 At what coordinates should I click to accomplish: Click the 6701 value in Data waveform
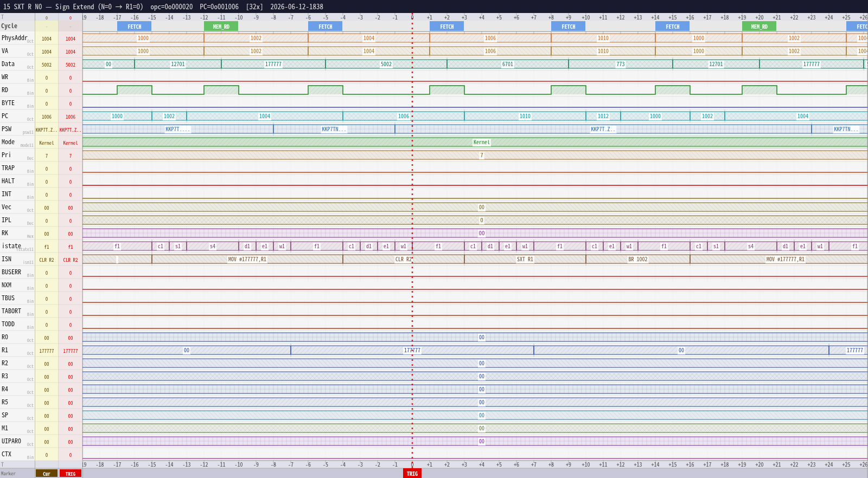point(508,64)
